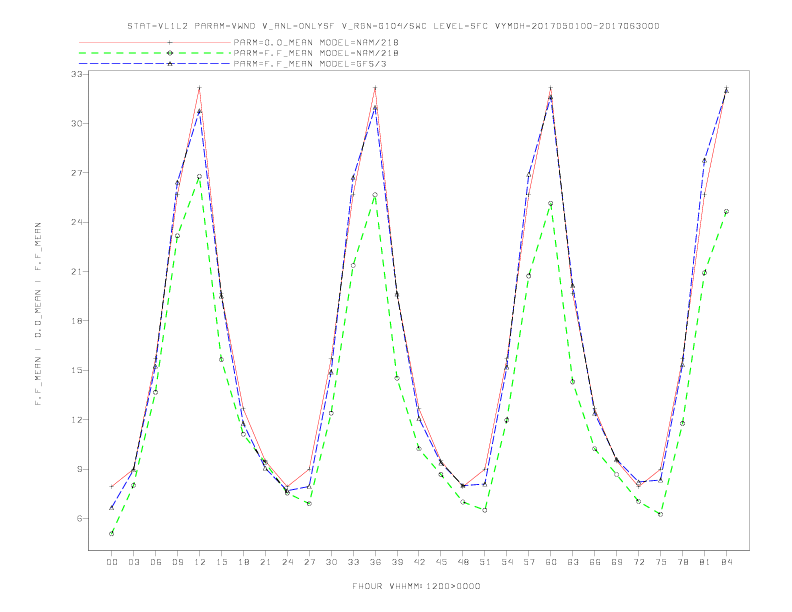Click the vertical axis title F.F_MEAN | O.O_MEAN
792x612 pixels.
(38, 314)
